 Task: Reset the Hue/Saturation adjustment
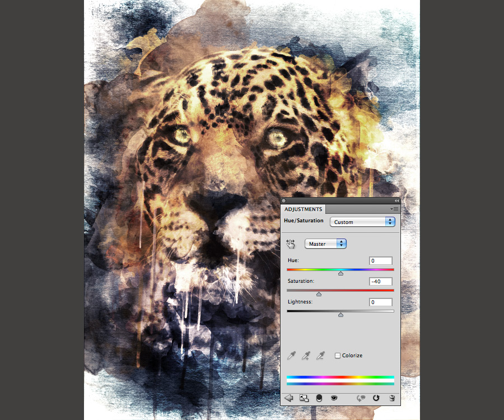pyautogui.click(x=377, y=398)
